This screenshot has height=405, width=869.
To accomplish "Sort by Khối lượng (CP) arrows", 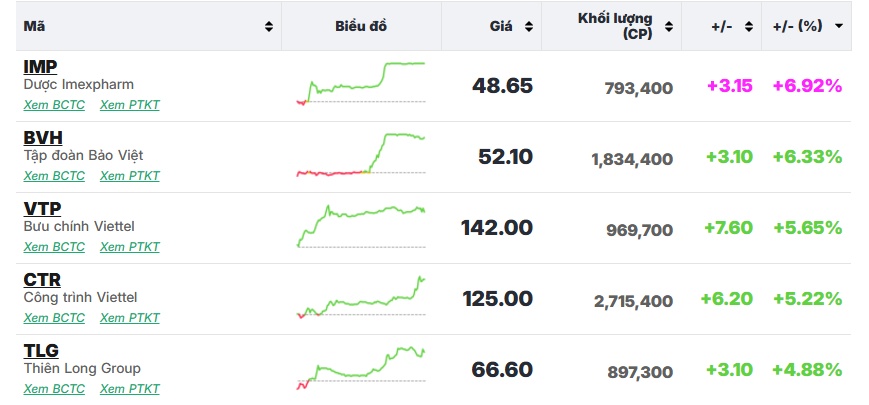I will point(669,27).
